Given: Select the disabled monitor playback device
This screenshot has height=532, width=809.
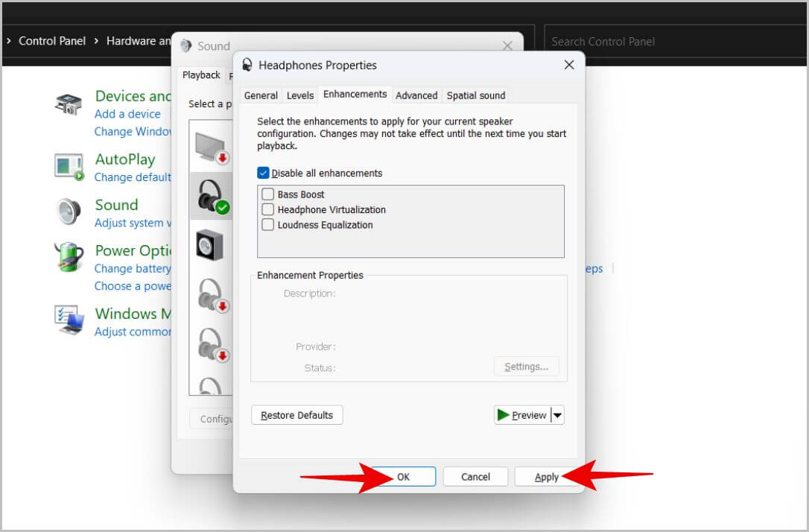Looking at the screenshot, I should [x=212, y=148].
